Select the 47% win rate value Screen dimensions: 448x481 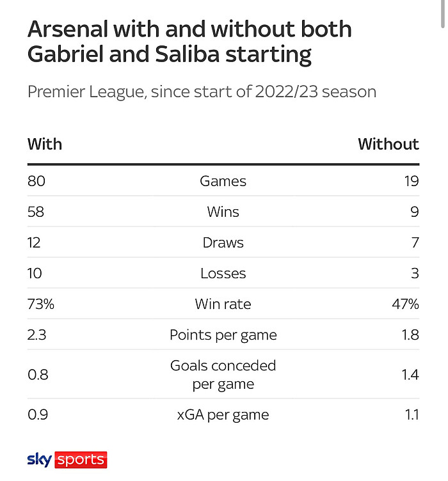[x=406, y=304]
